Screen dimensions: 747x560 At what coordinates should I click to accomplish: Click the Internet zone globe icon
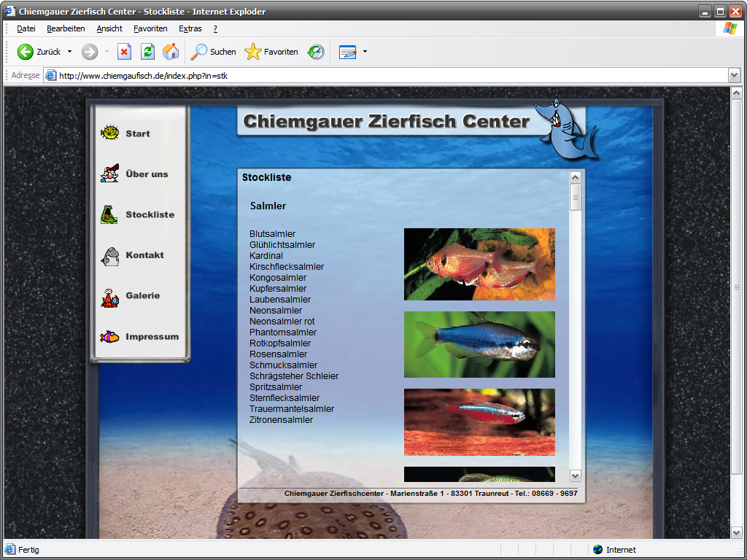597,550
